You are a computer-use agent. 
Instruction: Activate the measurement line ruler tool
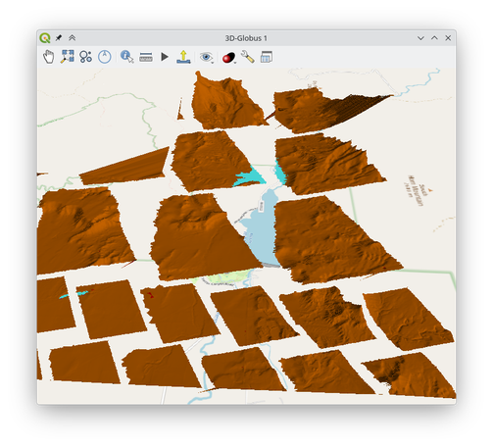click(146, 57)
